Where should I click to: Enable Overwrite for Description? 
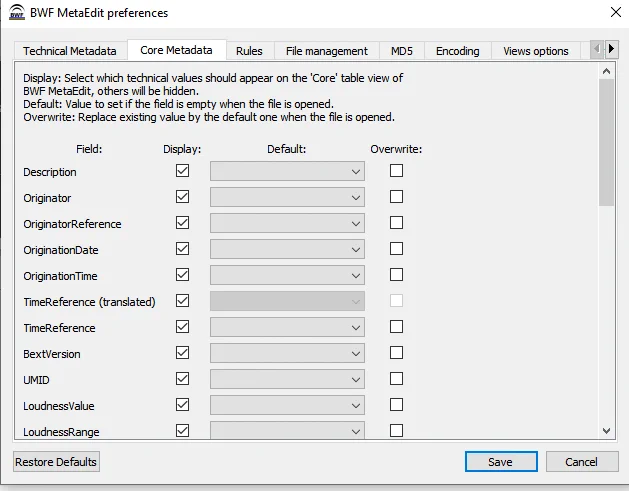(396, 170)
